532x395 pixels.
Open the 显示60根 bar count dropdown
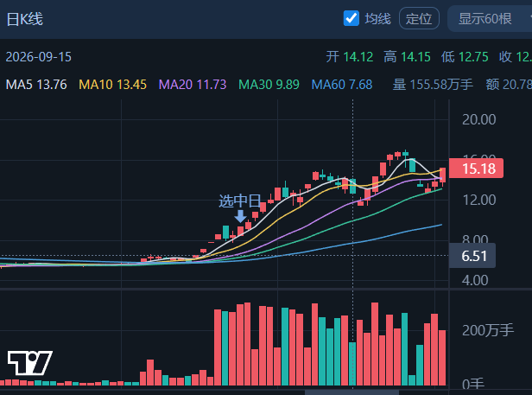[x=490, y=18]
